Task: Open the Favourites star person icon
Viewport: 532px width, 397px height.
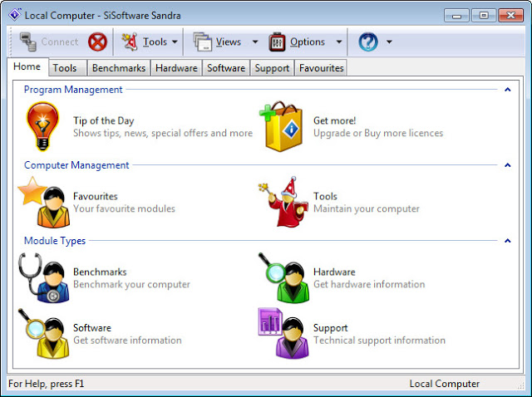Action: [44, 202]
